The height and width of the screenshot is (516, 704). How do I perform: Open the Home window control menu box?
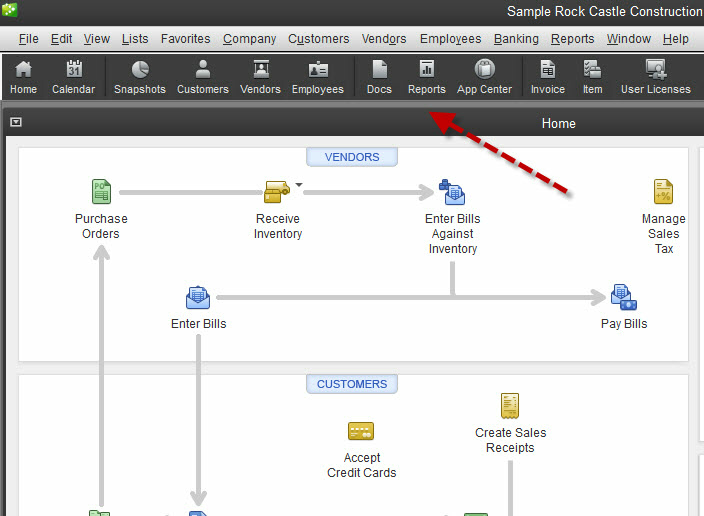(x=16, y=122)
